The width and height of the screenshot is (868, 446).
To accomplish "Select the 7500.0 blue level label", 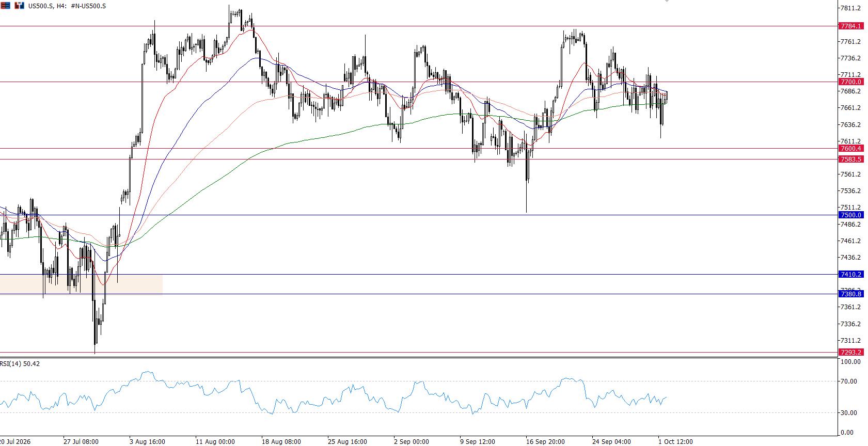I will pyautogui.click(x=850, y=215).
